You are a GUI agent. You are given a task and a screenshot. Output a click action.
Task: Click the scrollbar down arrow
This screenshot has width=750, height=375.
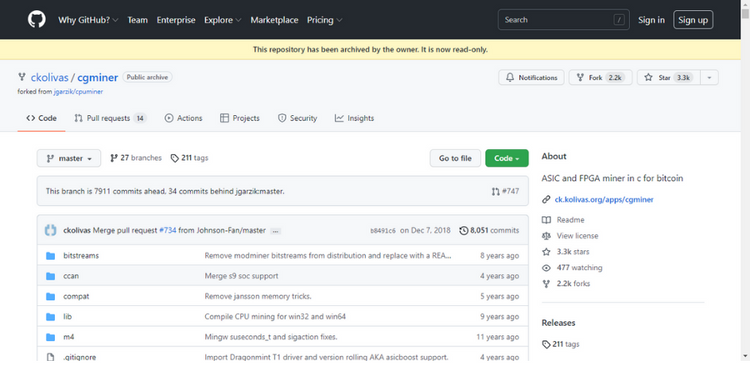tap(745, 356)
